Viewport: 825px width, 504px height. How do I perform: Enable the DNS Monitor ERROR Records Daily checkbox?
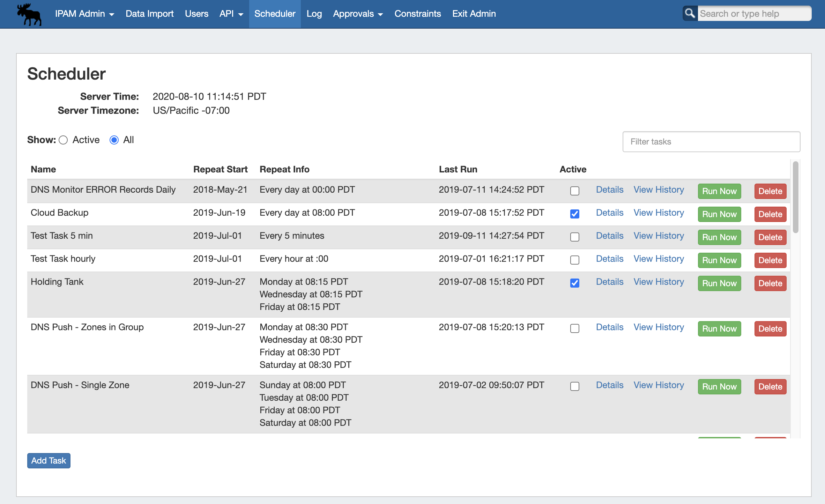pos(574,191)
